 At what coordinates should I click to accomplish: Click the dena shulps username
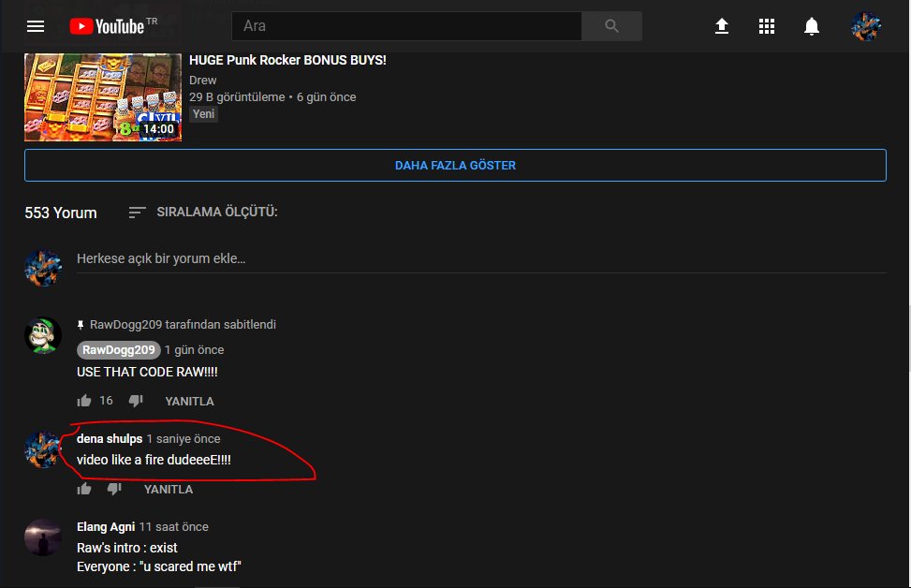(x=110, y=439)
